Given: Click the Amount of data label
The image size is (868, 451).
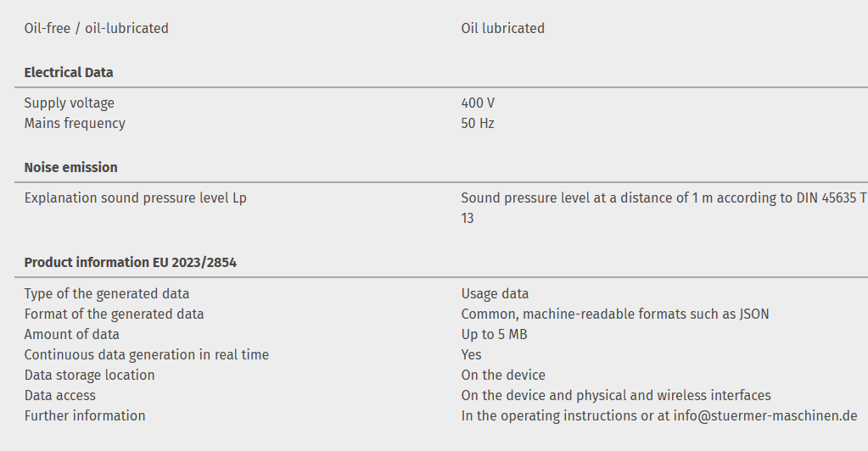Looking at the screenshot, I should 71,335.
